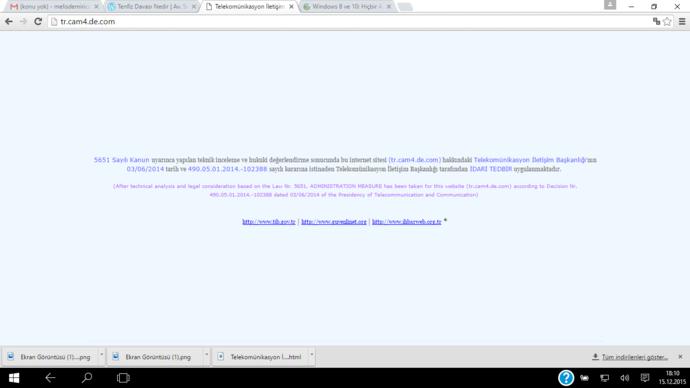Open Task View on taskbar
Screen dimensions: 690x388
(x=123, y=378)
